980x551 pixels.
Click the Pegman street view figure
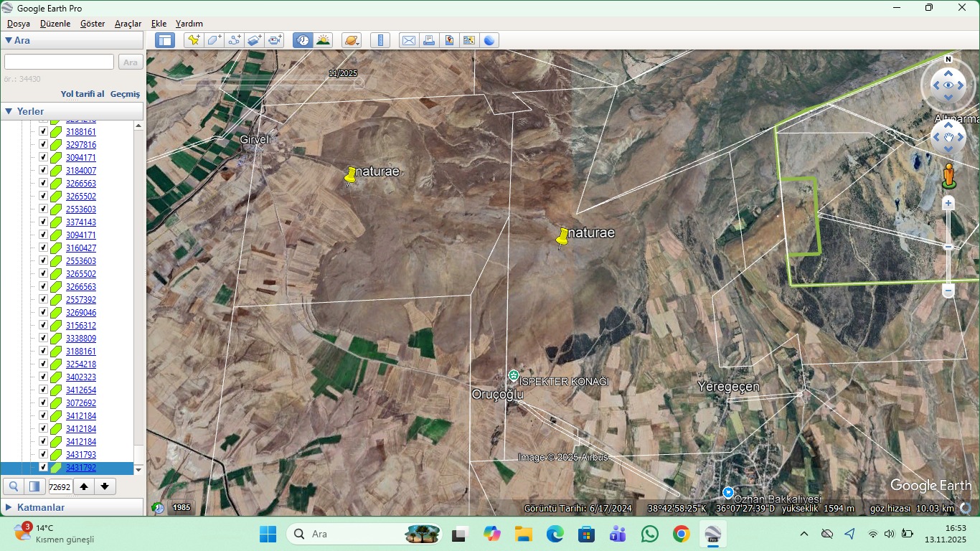pos(948,176)
